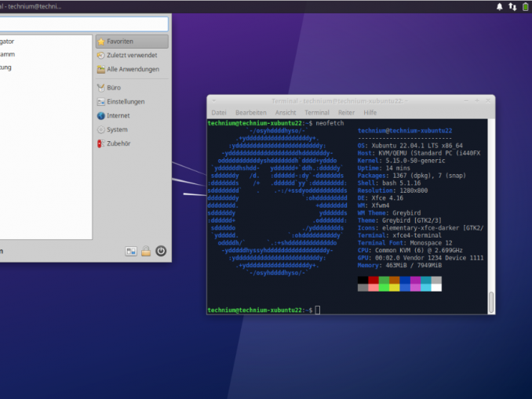The image size is (532, 399).
Task: Close the Terminal window
Action: pyautogui.click(x=488, y=100)
